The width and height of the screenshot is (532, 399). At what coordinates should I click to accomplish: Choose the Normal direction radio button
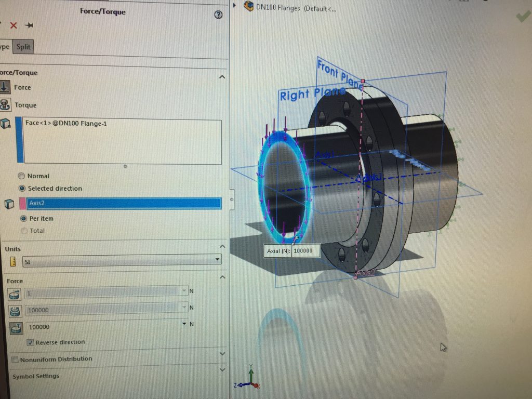point(22,176)
